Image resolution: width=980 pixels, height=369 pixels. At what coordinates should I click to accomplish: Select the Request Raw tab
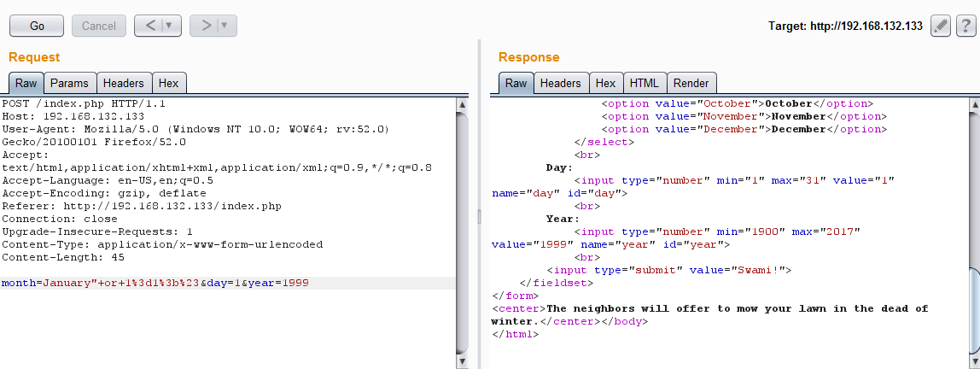click(x=26, y=83)
